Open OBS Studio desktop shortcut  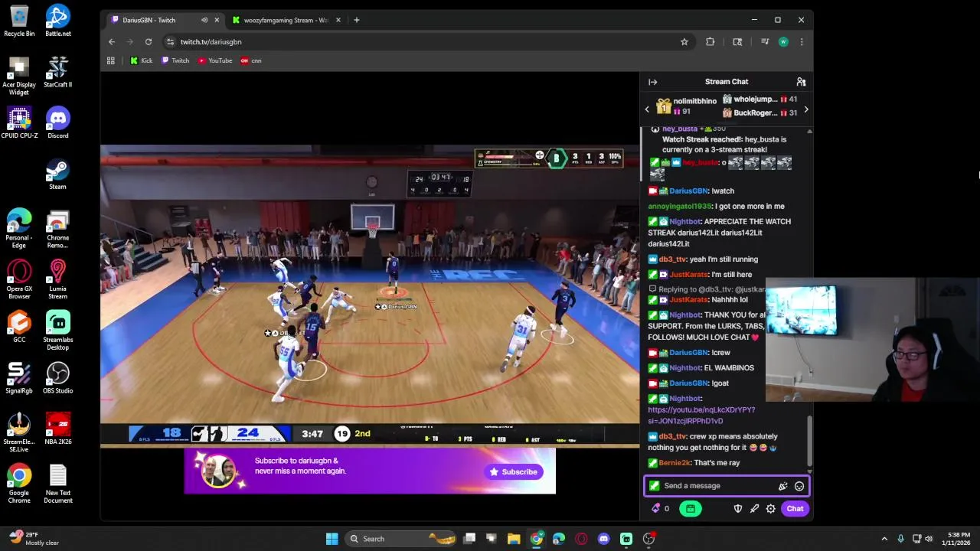[x=58, y=378]
